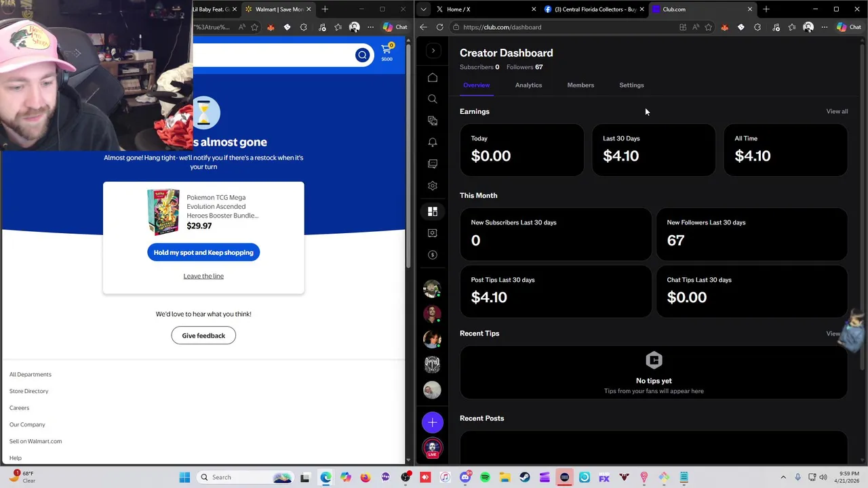Viewport: 868px width, 488px height.
Task: Switch to the Settings tab
Action: [631, 85]
